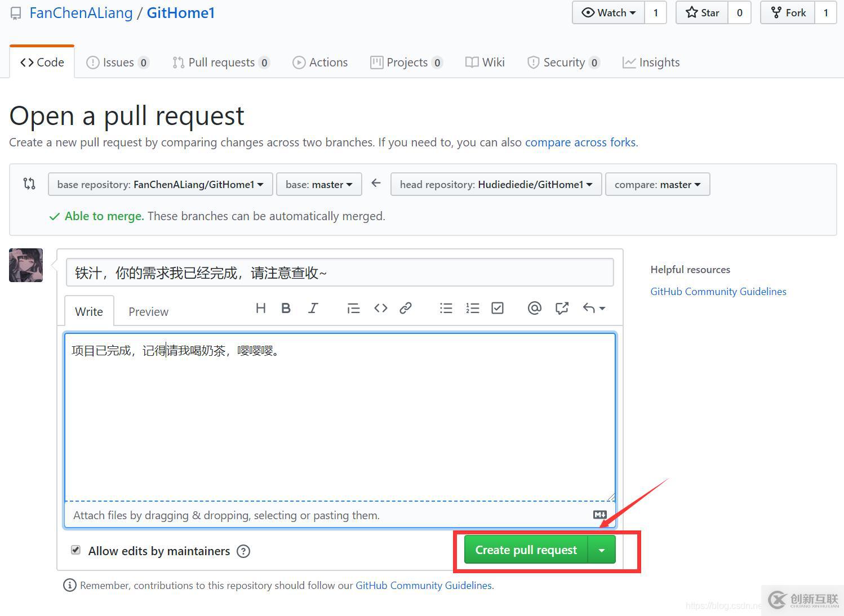The height and width of the screenshot is (616, 844).
Task: Click the attach files drop area
Action: point(340,515)
